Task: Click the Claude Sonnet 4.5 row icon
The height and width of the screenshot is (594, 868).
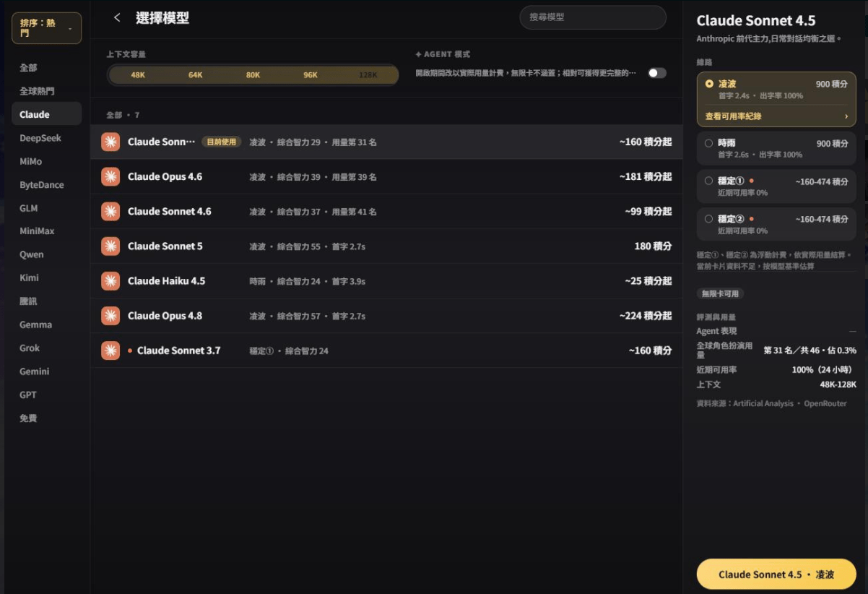Action: click(x=110, y=142)
